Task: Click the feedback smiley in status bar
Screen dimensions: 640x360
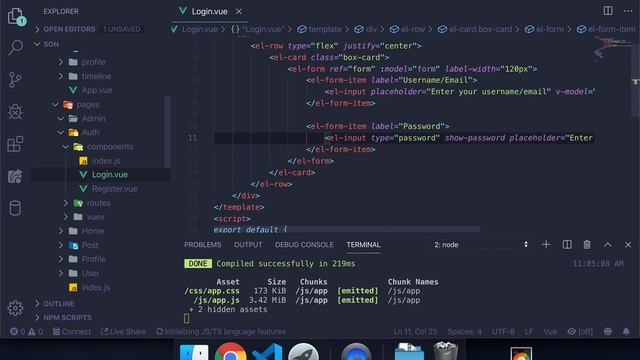Action: tap(608, 331)
